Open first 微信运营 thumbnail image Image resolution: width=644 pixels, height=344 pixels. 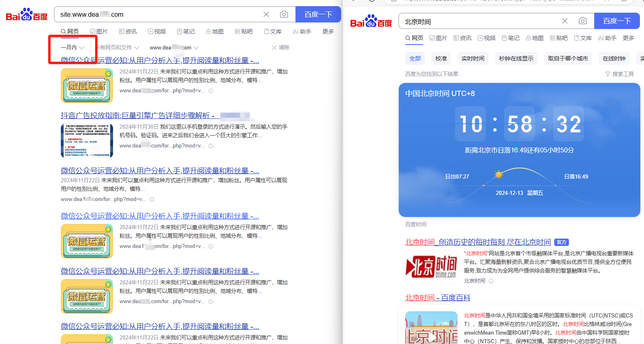[x=87, y=85]
